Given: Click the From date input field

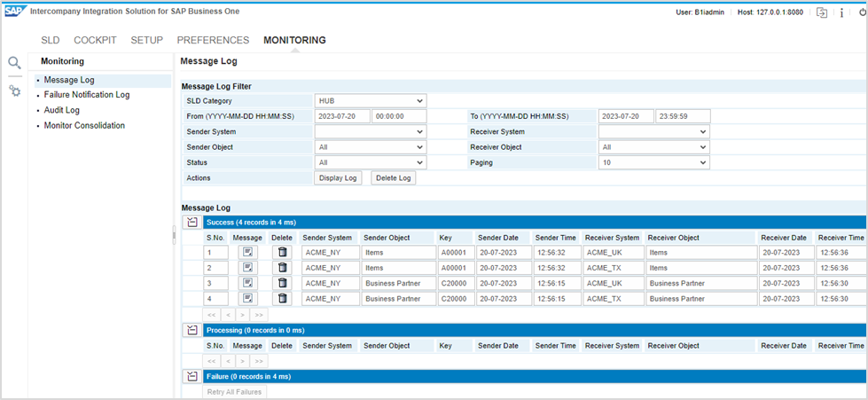Looking at the screenshot, I should [341, 116].
